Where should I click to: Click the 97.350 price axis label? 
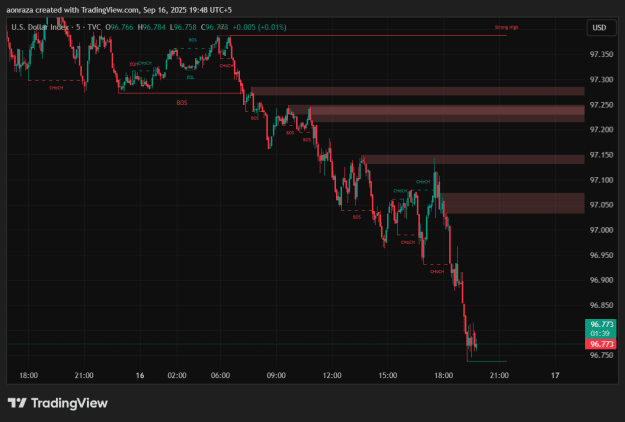pos(601,55)
